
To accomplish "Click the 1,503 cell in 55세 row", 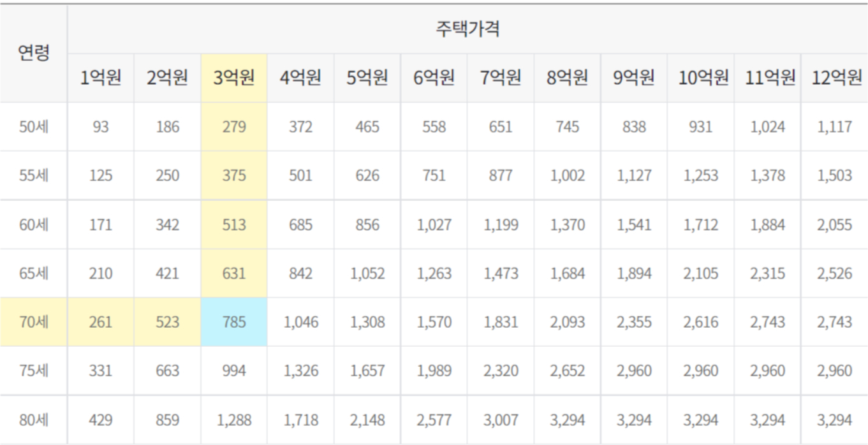I will (x=835, y=175).
